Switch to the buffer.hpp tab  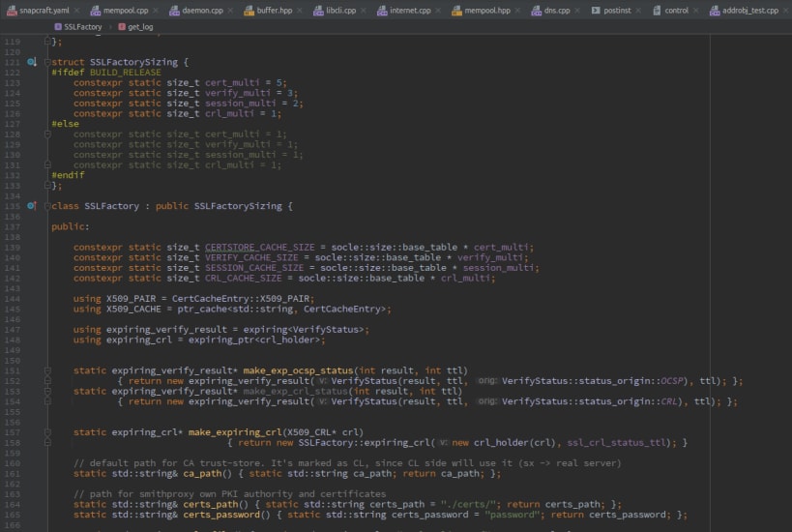pyautogui.click(x=275, y=10)
